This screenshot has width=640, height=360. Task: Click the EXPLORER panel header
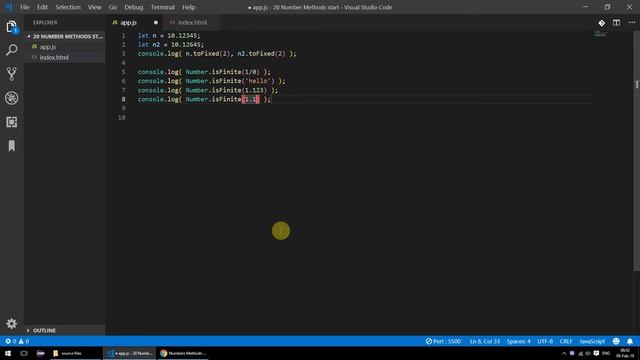(x=45, y=22)
